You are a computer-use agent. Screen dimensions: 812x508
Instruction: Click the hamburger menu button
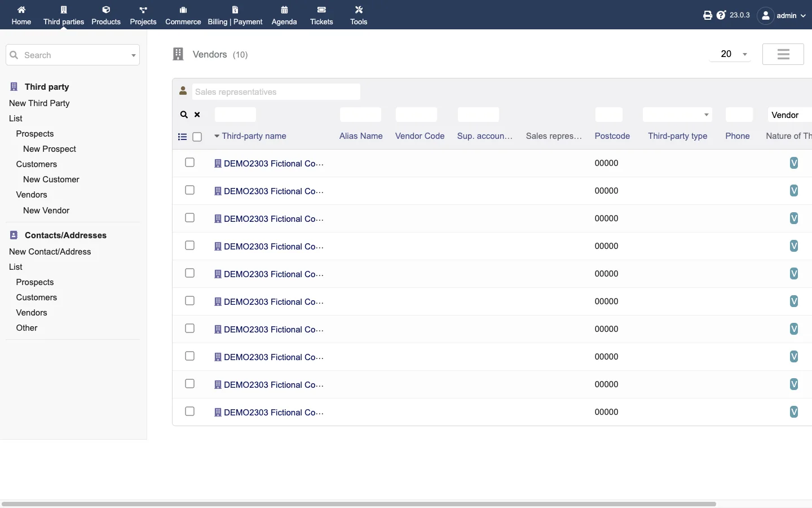(x=783, y=54)
